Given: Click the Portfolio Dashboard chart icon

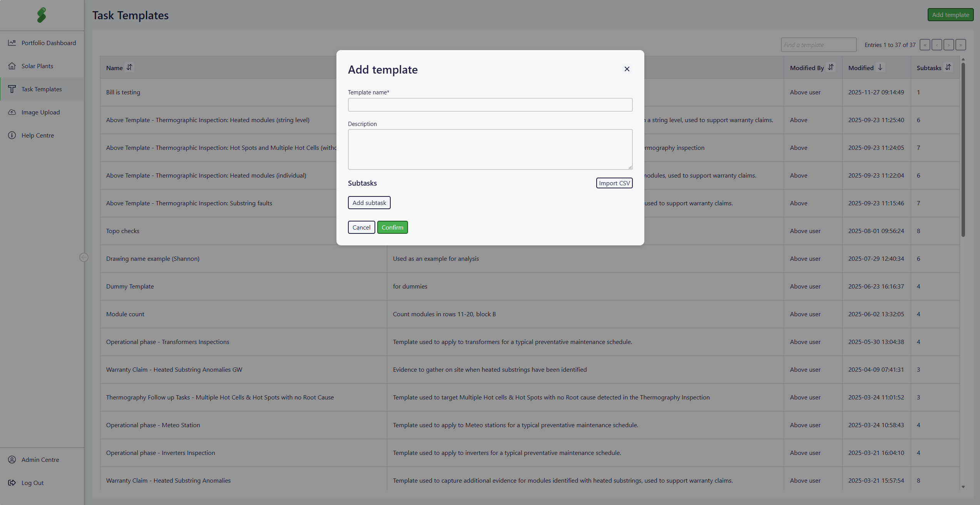Looking at the screenshot, I should pos(12,43).
